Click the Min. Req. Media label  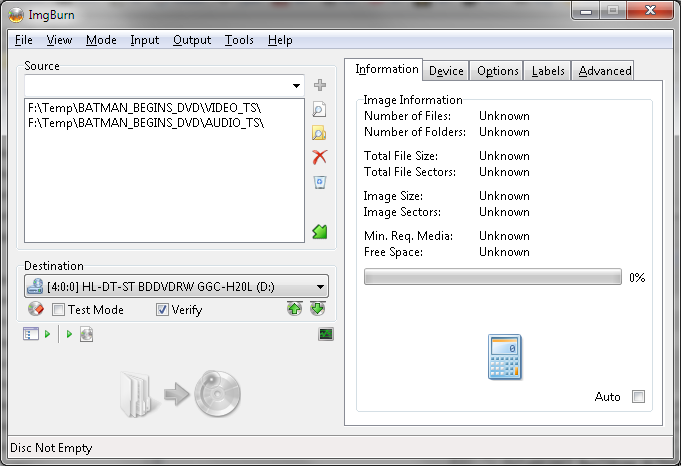pos(408,236)
